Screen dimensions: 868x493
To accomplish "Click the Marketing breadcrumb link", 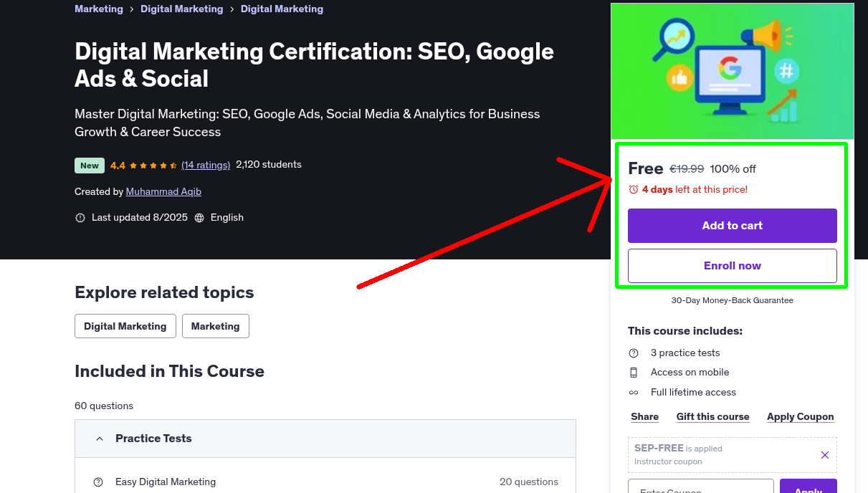I will tap(99, 9).
